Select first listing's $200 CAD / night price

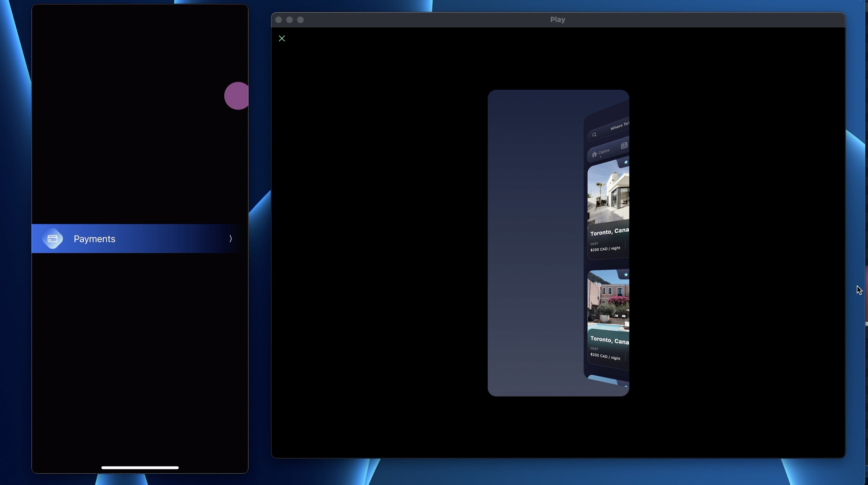pyautogui.click(x=605, y=249)
